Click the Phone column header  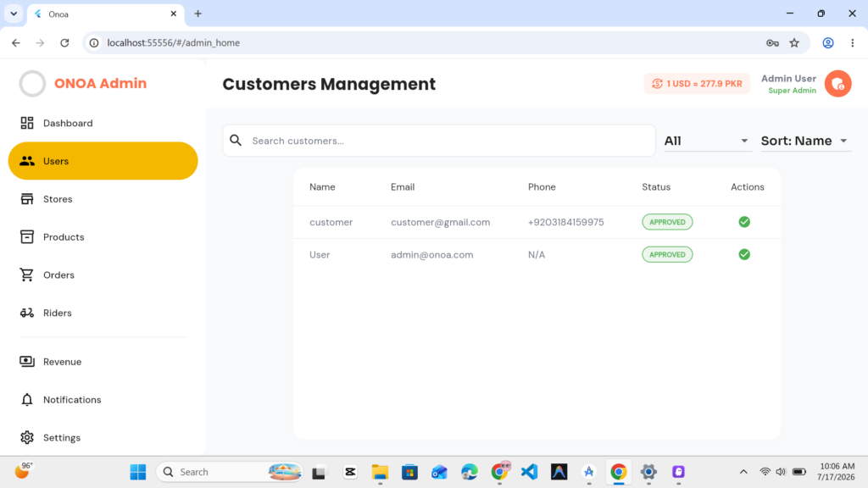point(542,187)
